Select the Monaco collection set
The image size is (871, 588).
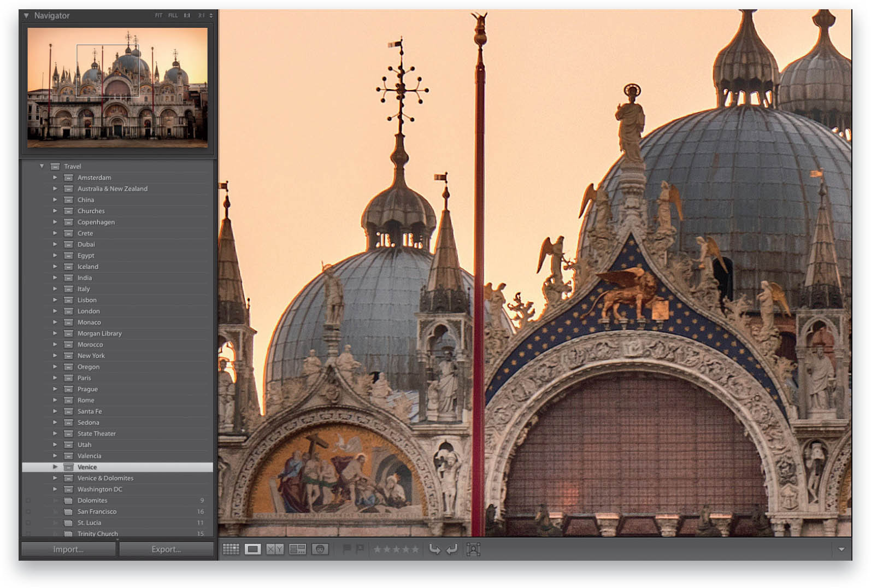pos(117,322)
